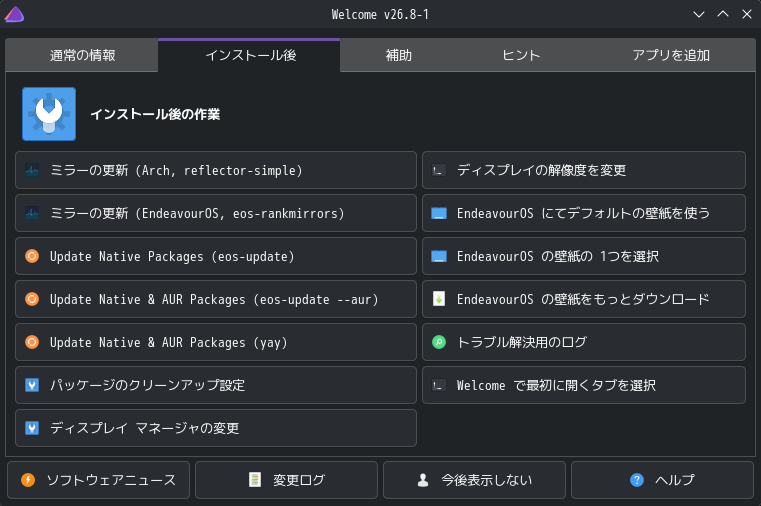Click the orange icon on eos-update button
This screenshot has width=761, height=506.
(32, 256)
